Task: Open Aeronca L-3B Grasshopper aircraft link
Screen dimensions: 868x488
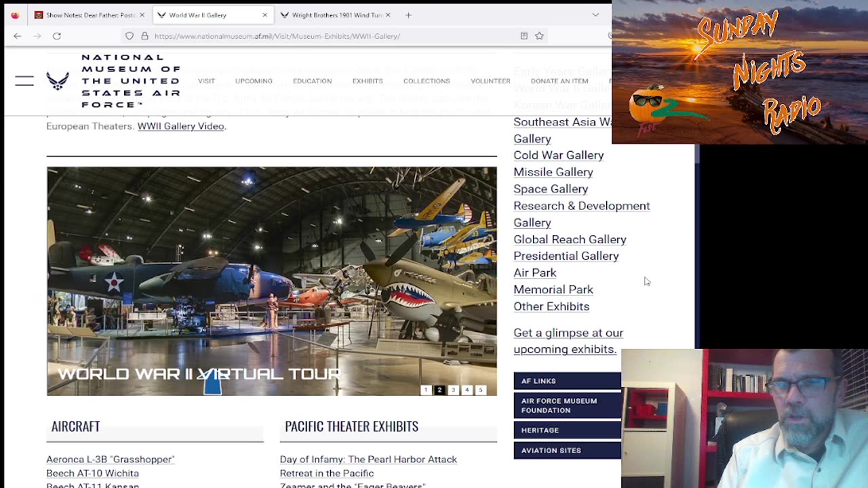Action: [x=111, y=460]
